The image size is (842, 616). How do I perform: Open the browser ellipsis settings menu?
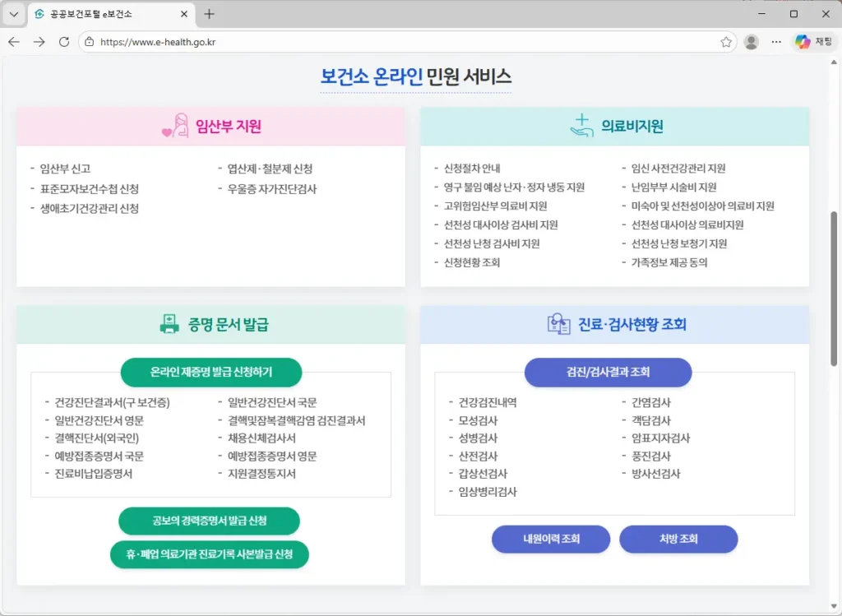pos(775,41)
